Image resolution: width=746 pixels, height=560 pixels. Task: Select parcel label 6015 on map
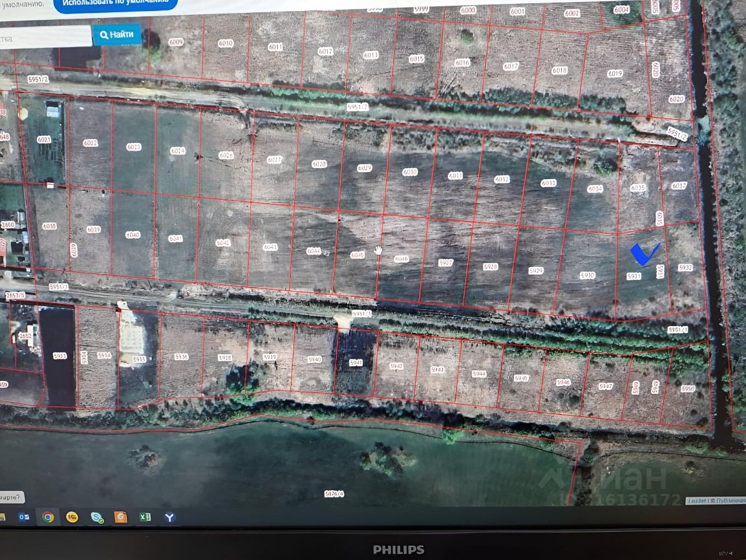point(416,58)
